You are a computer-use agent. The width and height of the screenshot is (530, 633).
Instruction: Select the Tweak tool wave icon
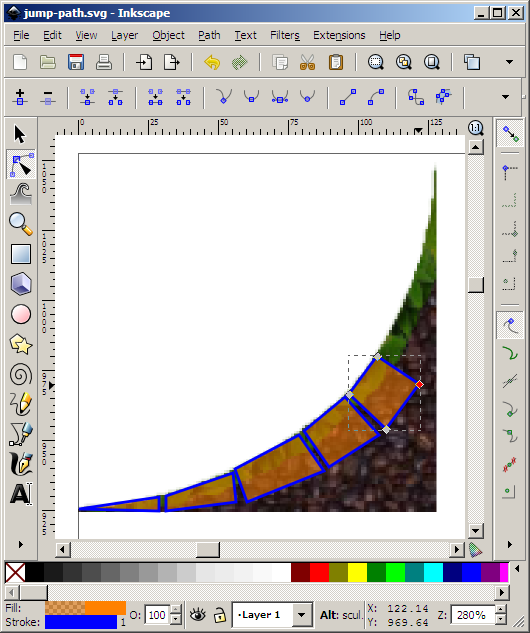[x=21, y=194]
